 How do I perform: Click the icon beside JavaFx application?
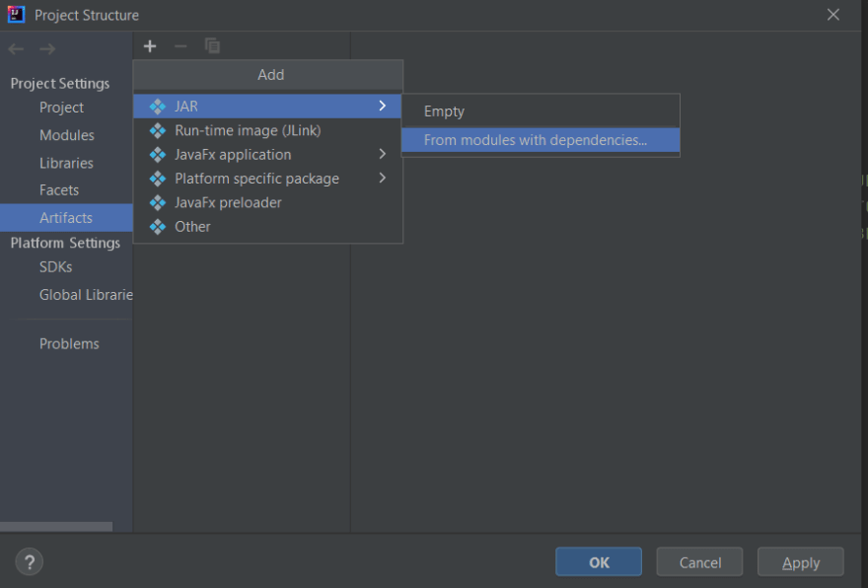pos(158,155)
